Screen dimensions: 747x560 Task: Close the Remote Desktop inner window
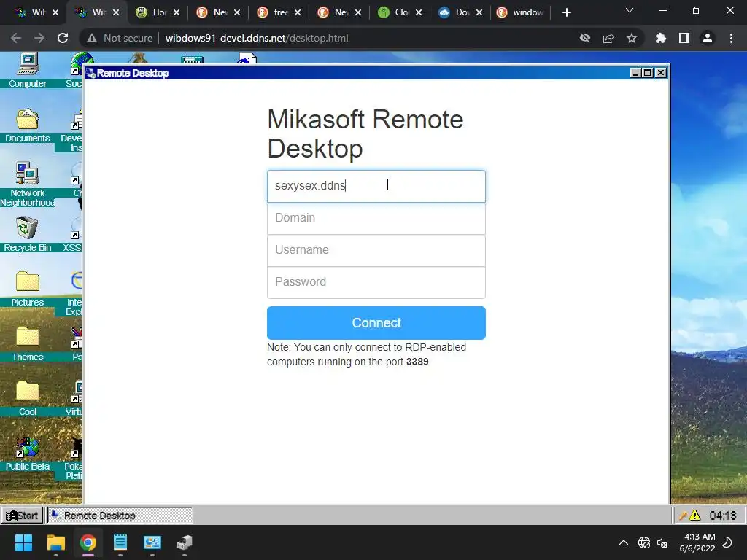point(661,73)
